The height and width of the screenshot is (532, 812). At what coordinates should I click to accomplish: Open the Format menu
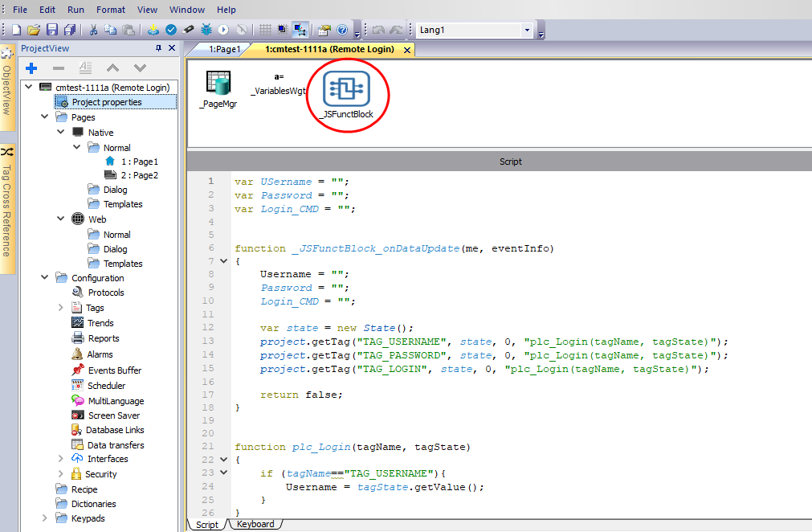111,10
